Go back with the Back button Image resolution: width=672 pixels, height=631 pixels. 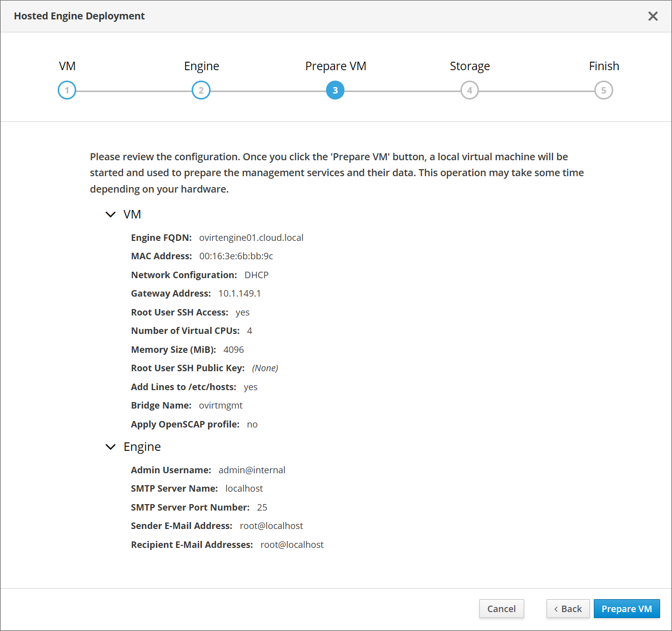(567, 609)
